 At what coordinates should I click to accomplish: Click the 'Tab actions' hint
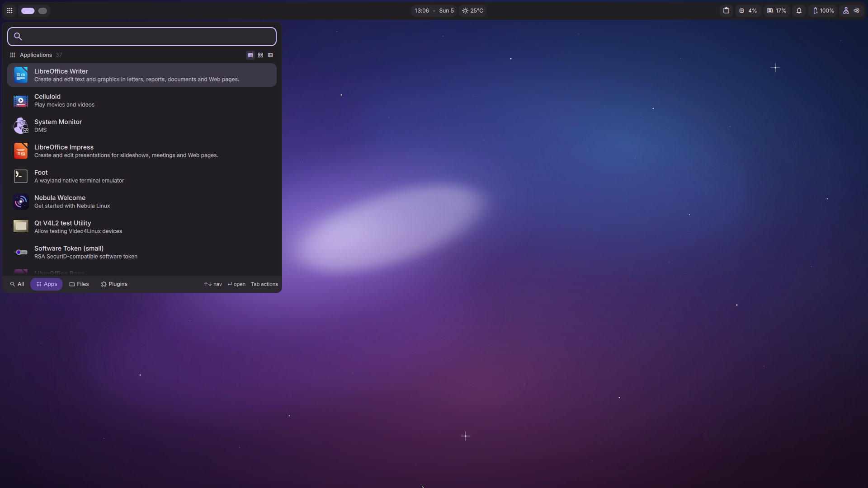[264, 284]
